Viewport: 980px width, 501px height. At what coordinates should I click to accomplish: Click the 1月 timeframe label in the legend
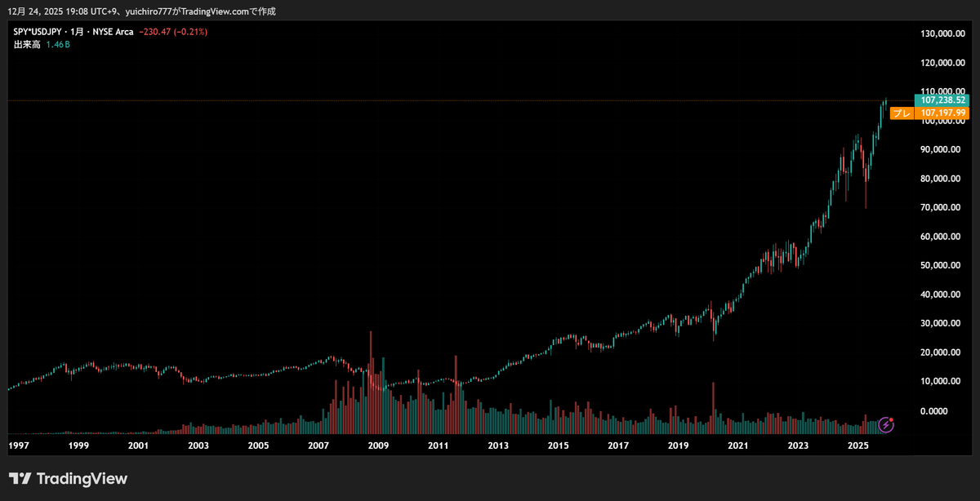point(75,31)
